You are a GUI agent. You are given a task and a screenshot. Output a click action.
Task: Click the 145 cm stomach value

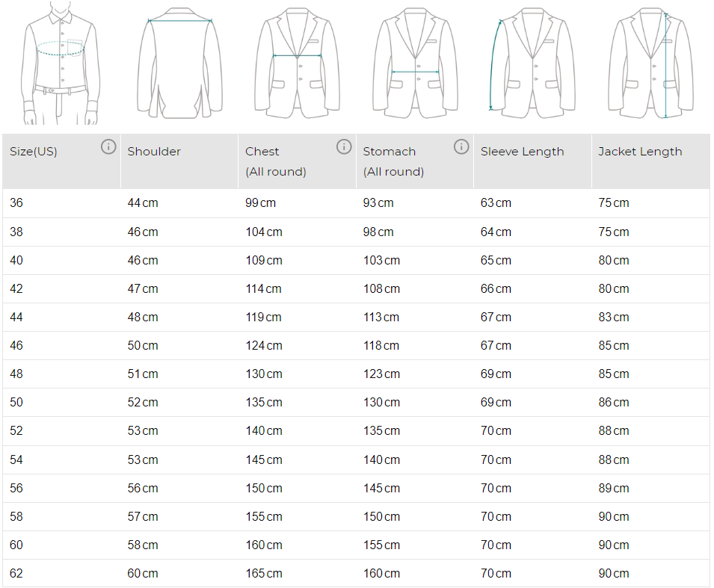[x=381, y=489]
